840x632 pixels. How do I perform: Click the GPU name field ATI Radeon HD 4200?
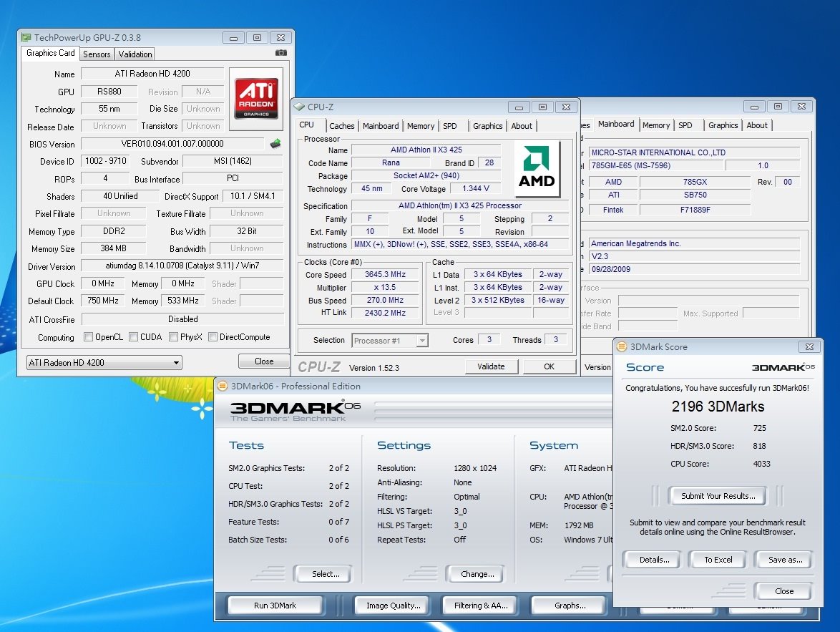pyautogui.click(x=152, y=74)
